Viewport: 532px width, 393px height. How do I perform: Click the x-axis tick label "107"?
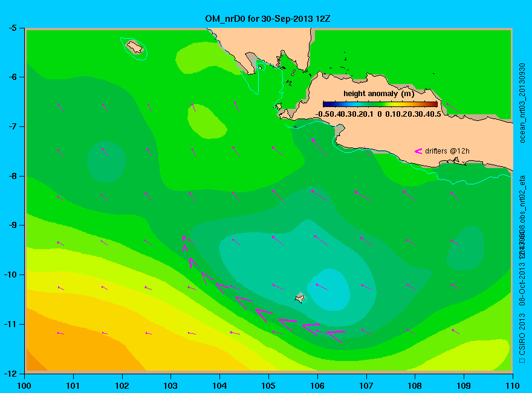coord(366,386)
